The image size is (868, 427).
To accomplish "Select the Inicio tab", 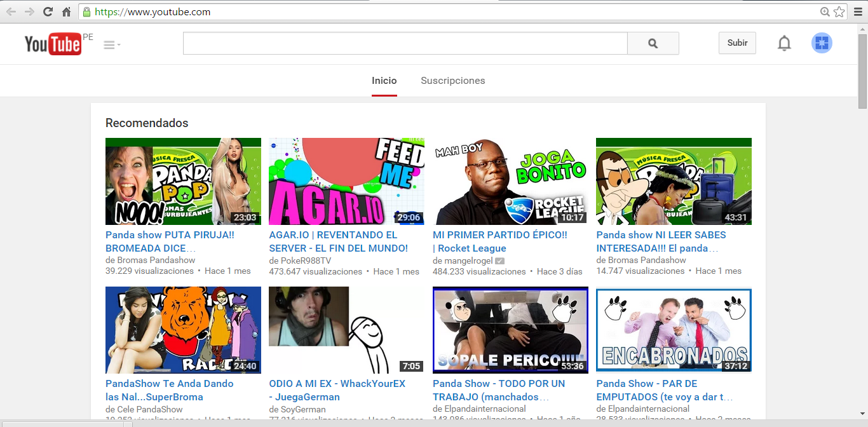I will (384, 81).
